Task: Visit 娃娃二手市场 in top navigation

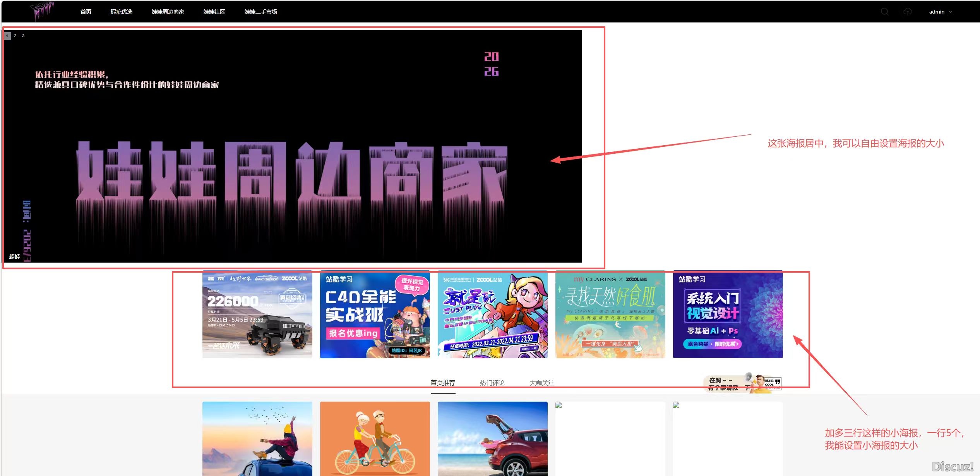Action: [x=260, y=12]
